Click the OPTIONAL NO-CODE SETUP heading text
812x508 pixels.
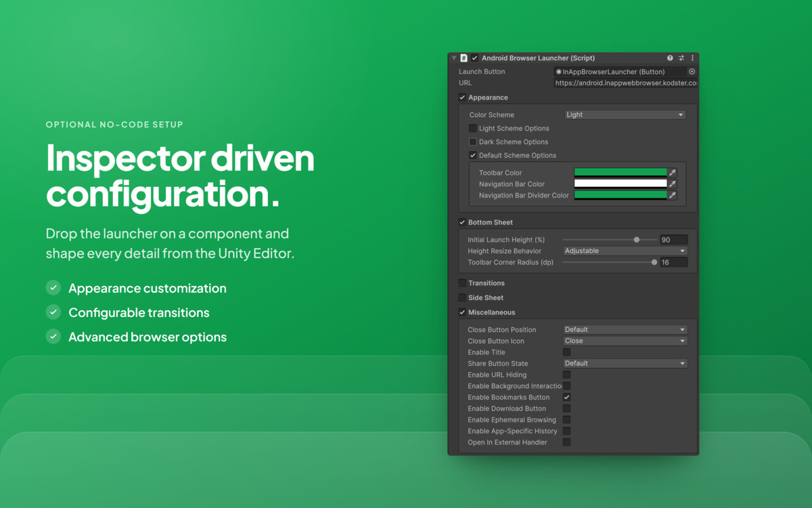(114, 125)
